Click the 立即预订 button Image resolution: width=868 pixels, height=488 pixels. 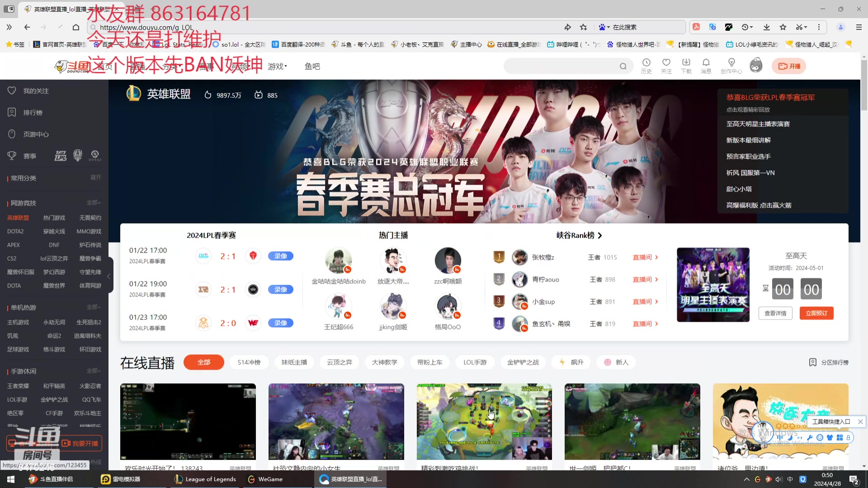pyautogui.click(x=816, y=313)
